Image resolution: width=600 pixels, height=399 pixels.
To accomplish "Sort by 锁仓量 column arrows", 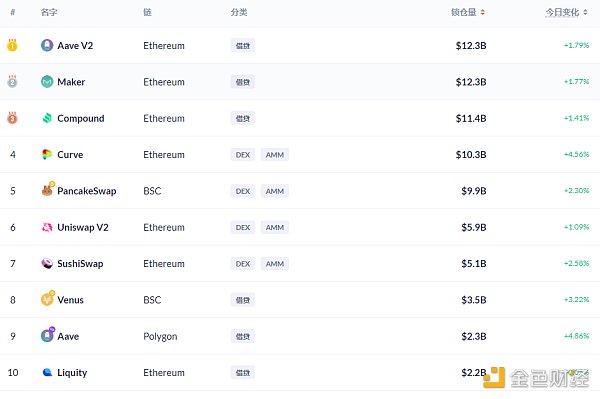I will 483,12.
